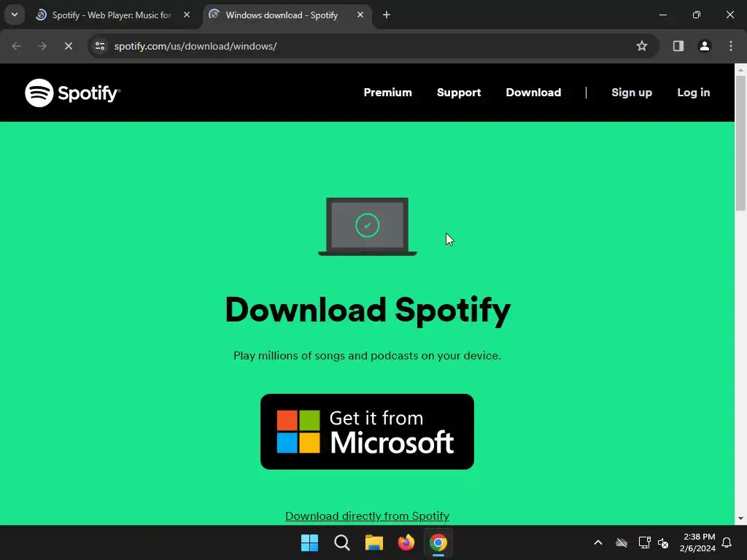Open the notifications bell icon
The height and width of the screenshot is (560, 747).
point(727,542)
